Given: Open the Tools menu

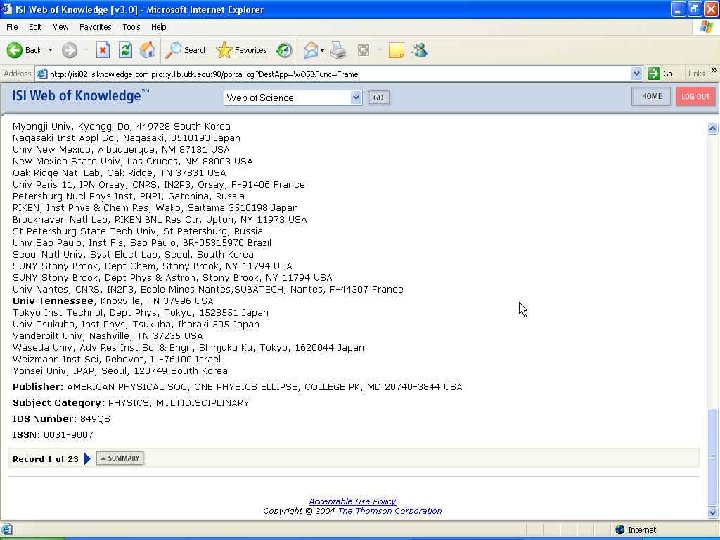Looking at the screenshot, I should click(131, 27).
